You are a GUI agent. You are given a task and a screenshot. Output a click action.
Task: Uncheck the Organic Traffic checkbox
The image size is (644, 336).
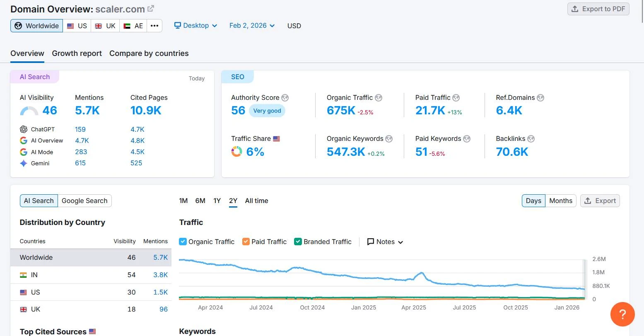(183, 242)
